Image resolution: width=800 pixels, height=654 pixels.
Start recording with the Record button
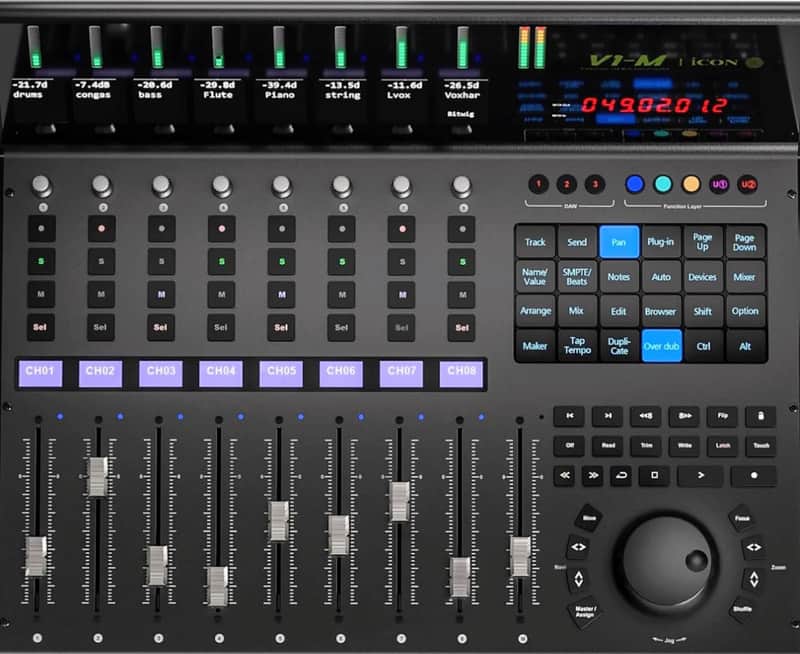[x=754, y=475]
